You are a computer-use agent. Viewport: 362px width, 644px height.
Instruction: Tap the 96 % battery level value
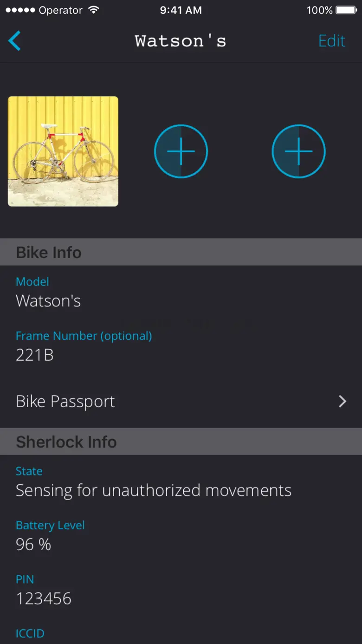(33, 544)
